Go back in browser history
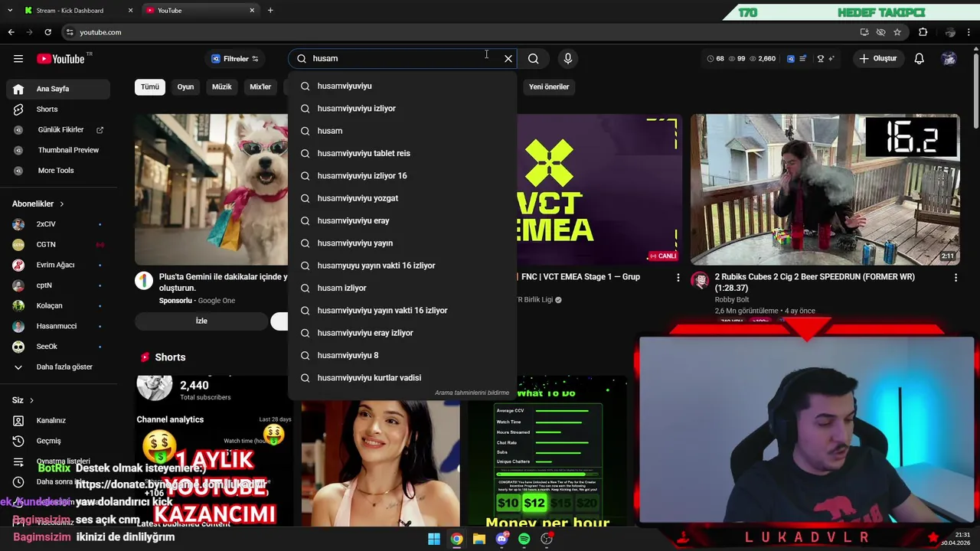The image size is (980, 551). pyautogui.click(x=11, y=32)
